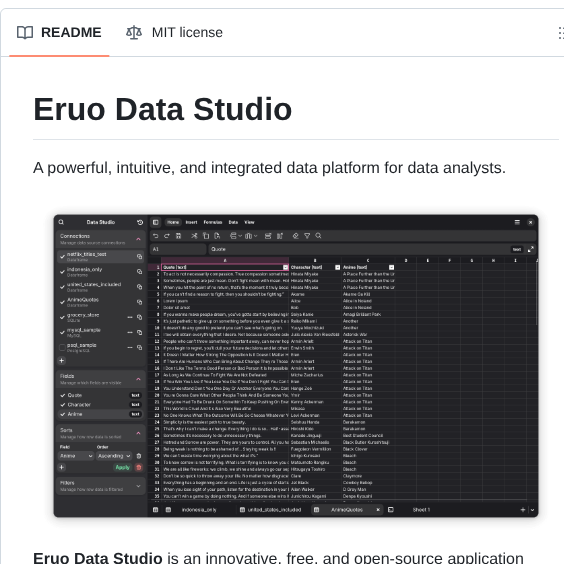The height and width of the screenshot is (564, 564).
Task: Expand the formula bar with the arrows icon
Action: [x=531, y=249]
